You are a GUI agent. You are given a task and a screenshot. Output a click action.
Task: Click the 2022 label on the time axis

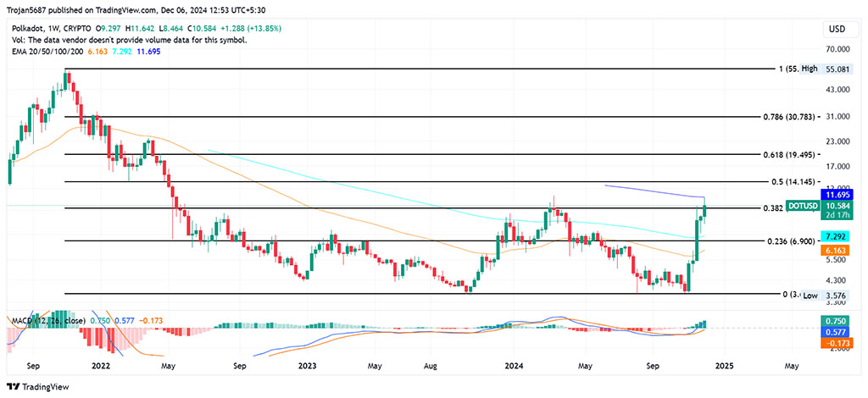[101, 366]
